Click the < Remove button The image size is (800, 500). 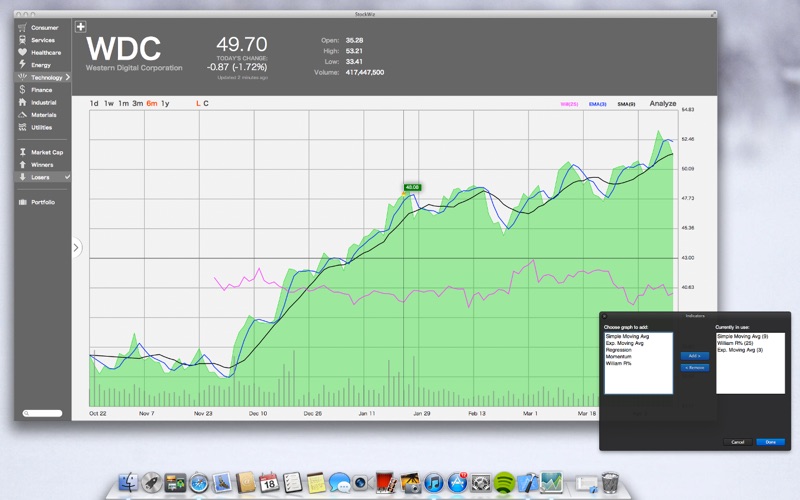tap(694, 367)
